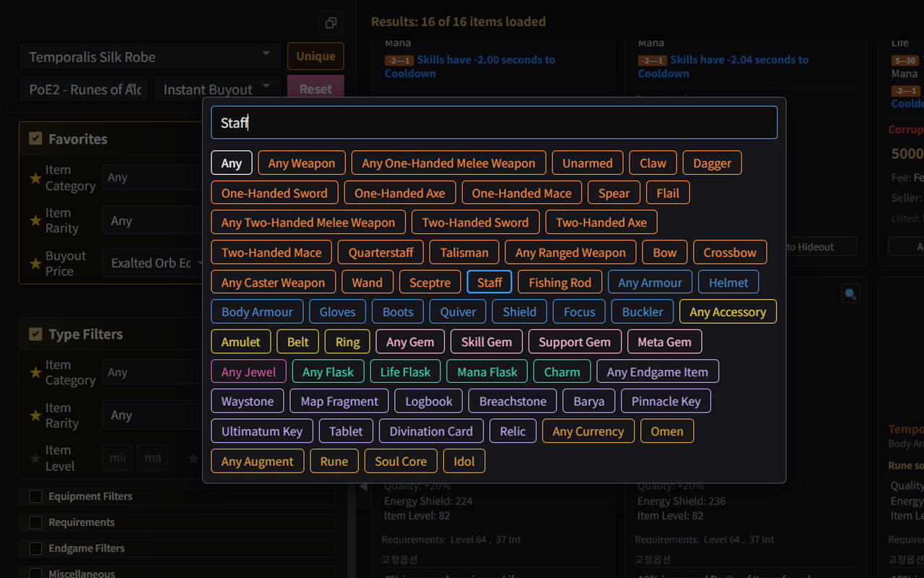Open Type Filters Item Category dropdown
Viewport: 924px width, 578px height.
(x=152, y=373)
